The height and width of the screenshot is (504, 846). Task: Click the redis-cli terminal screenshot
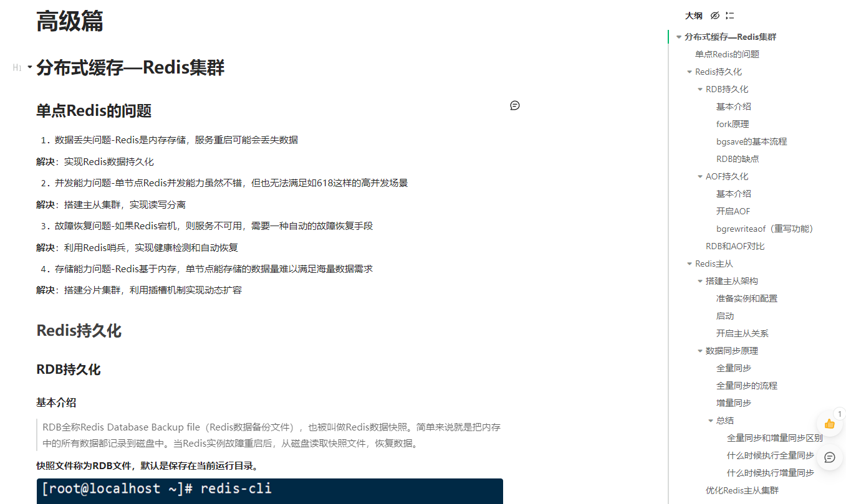pyautogui.click(x=269, y=491)
